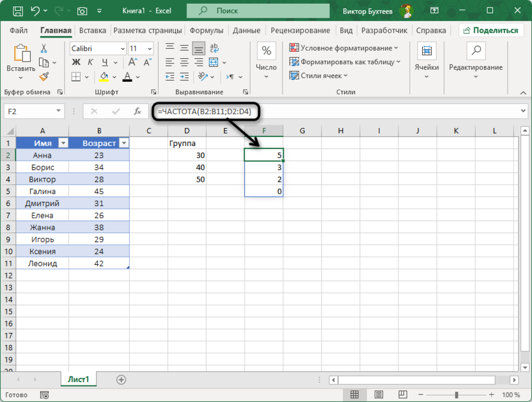Toggle Italic (К) formatting
Viewport: 532px width, 402px height.
point(90,62)
